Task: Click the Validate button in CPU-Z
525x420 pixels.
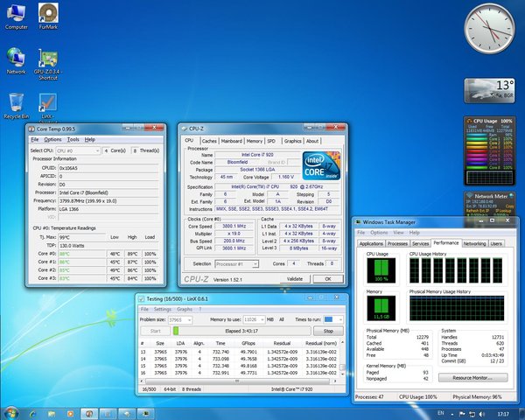Action: tap(295, 278)
